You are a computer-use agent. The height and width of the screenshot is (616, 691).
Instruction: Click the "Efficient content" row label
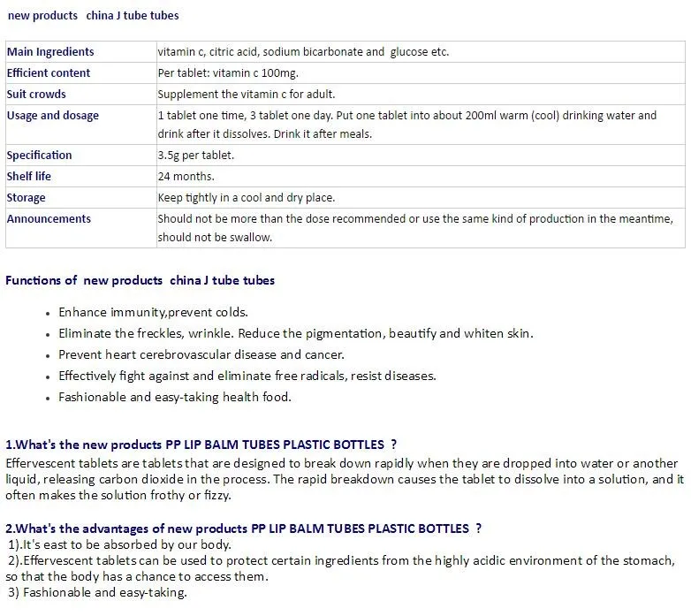pos(49,73)
